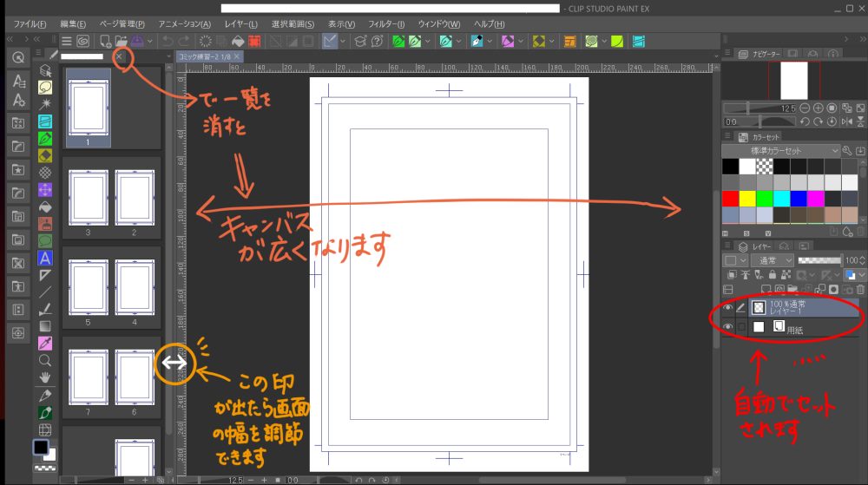
Task: Toggle visibility of the 用紙 paper layer
Action: pos(728,327)
